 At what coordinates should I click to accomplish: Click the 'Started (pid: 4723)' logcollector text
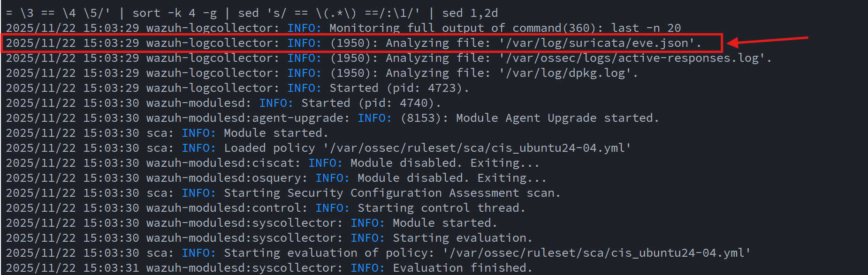[x=399, y=88]
